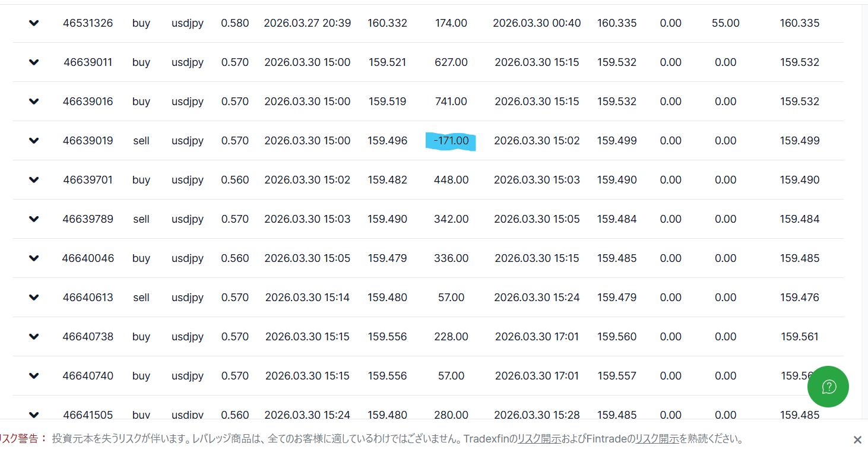Expand trade row 46531326 chevron
Screen dimensions: 868x449
pos(34,23)
